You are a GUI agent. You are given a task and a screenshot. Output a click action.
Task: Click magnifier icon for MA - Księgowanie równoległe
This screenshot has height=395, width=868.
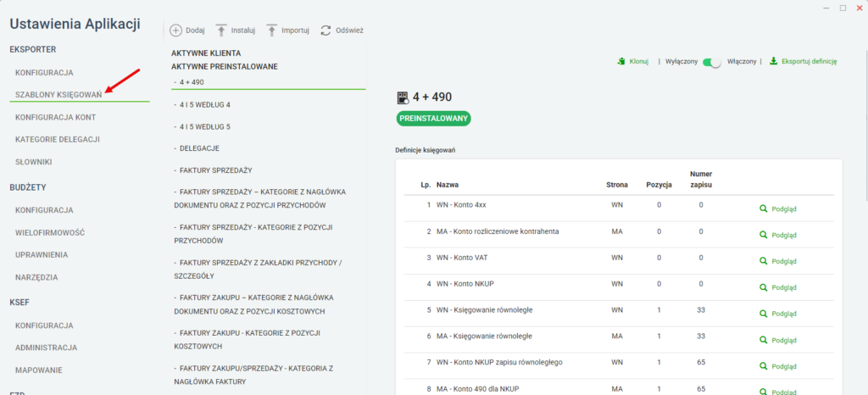pos(764,340)
